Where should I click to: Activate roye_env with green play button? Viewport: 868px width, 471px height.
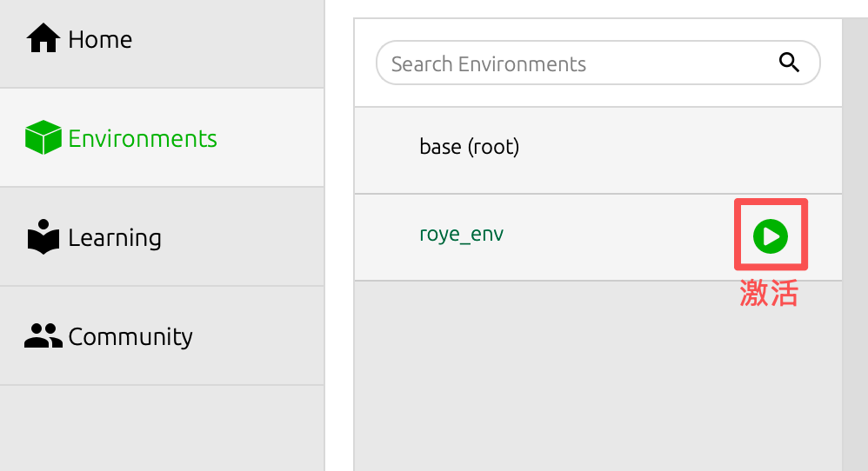point(771,235)
